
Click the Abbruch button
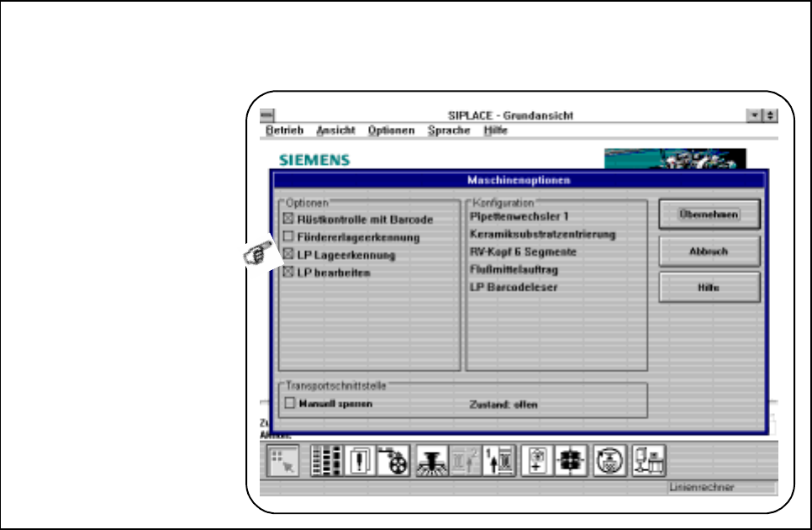709,252
